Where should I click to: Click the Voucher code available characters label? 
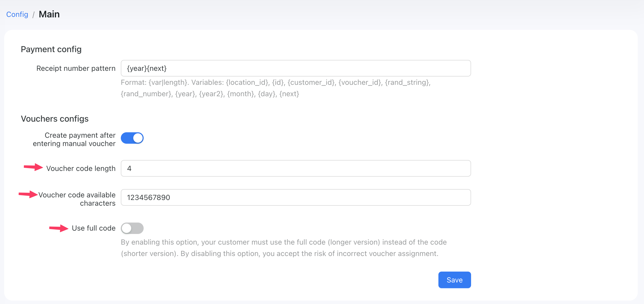pos(77,199)
